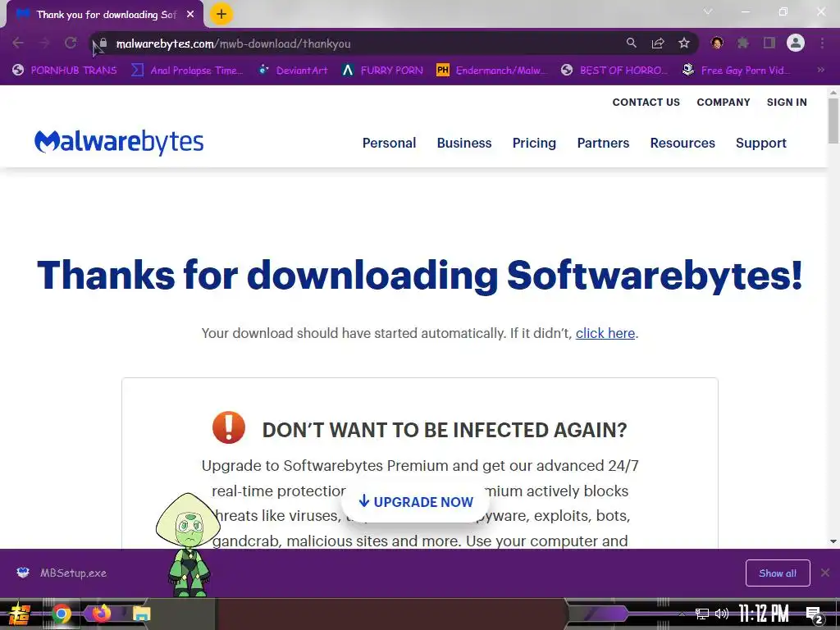Open the Chrome profile avatar
The image size is (840, 630).
coord(796,43)
